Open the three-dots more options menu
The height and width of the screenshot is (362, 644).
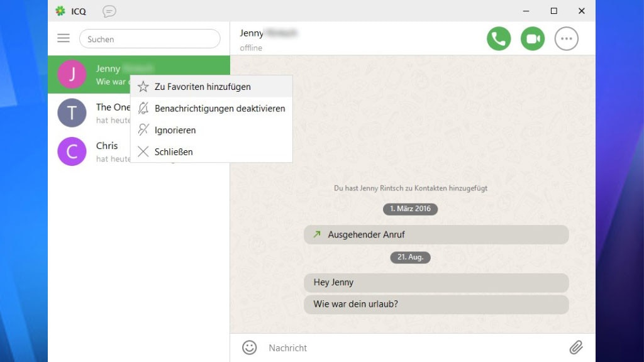tap(566, 39)
